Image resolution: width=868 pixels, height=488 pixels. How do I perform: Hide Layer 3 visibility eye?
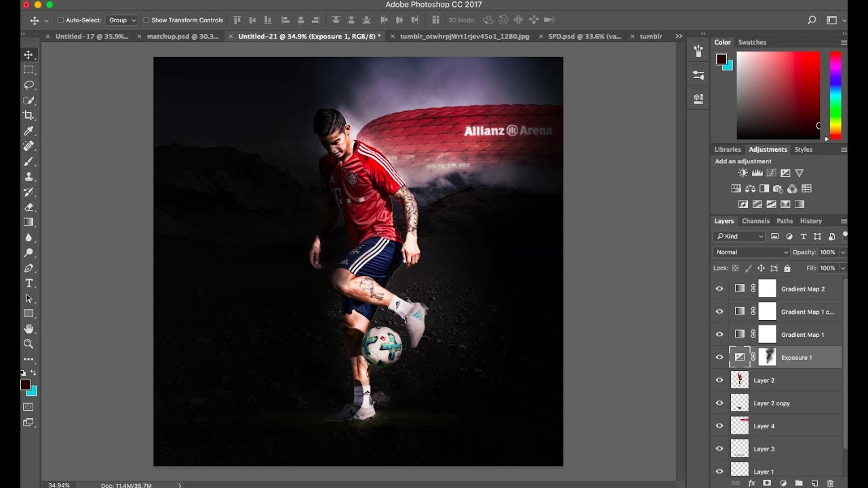click(x=719, y=449)
